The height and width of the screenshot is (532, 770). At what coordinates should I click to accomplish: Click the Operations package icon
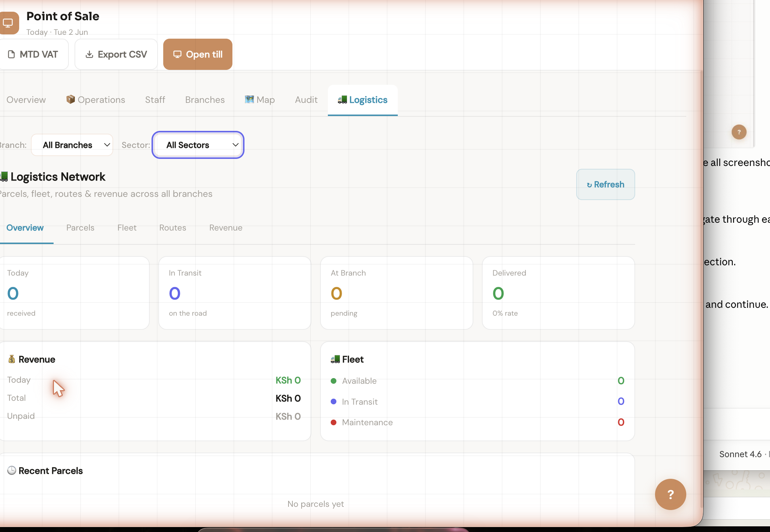[x=71, y=99]
